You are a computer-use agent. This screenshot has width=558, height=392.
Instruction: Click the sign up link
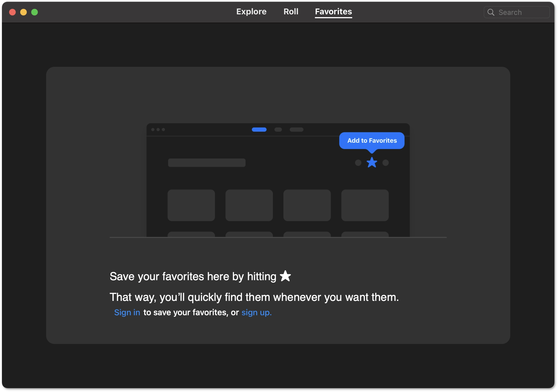[256, 312]
